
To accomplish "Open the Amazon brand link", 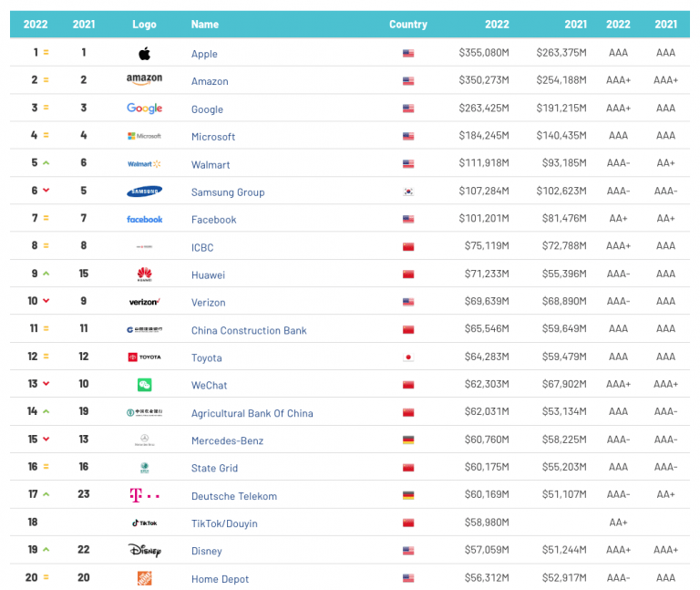I will click(210, 81).
